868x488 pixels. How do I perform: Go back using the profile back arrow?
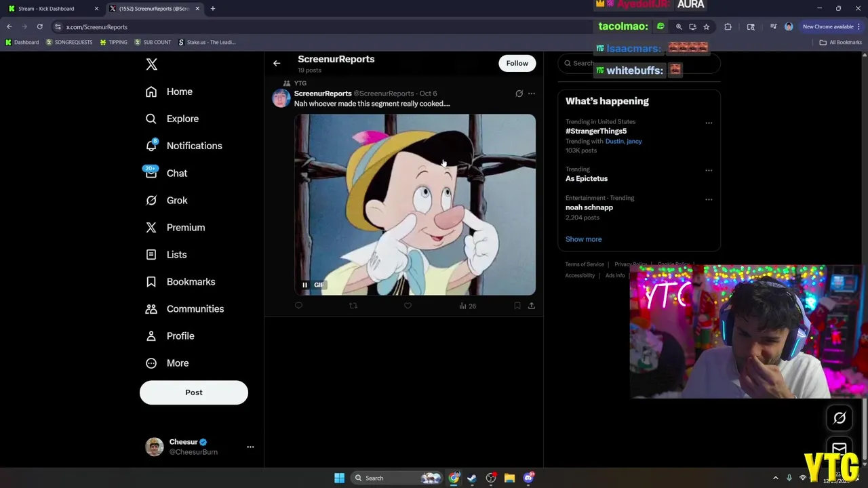[x=277, y=63]
